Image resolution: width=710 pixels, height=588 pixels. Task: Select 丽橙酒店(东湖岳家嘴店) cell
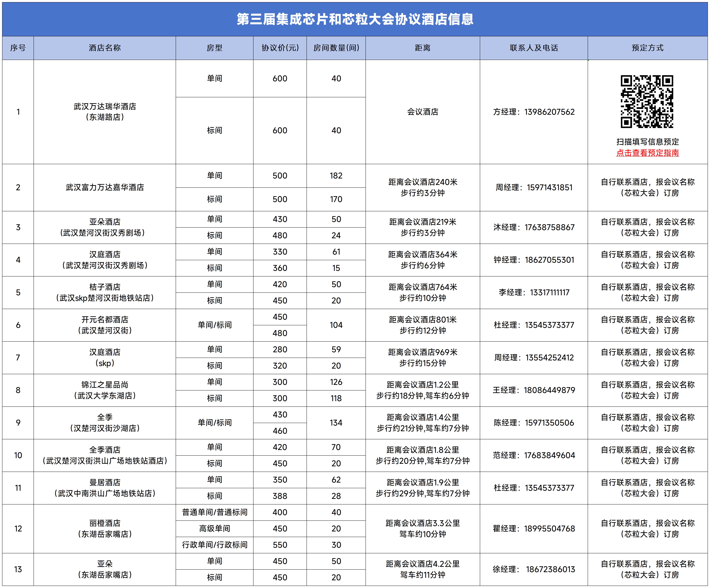pos(105,529)
